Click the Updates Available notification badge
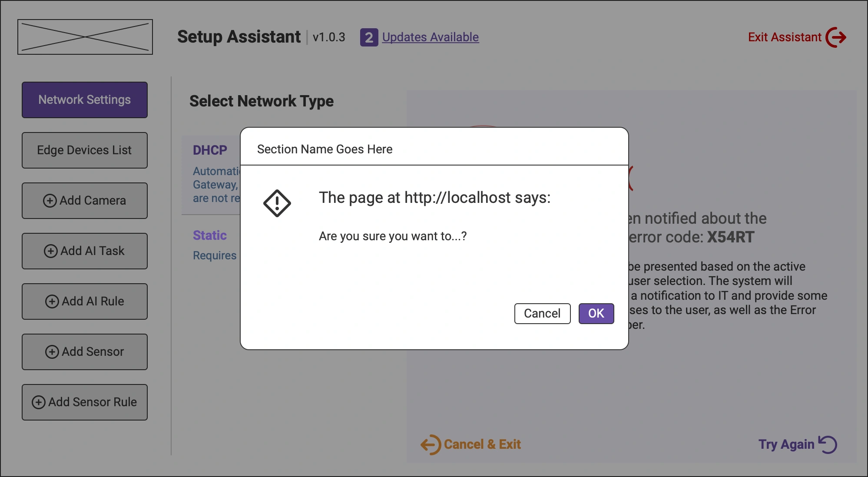This screenshot has height=477, width=868. [368, 38]
